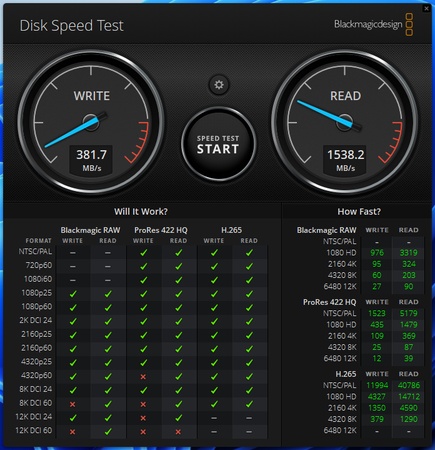Select the 39 ProRes 6480 12K read value
Viewport: 435px width, 450px height.
point(409,359)
